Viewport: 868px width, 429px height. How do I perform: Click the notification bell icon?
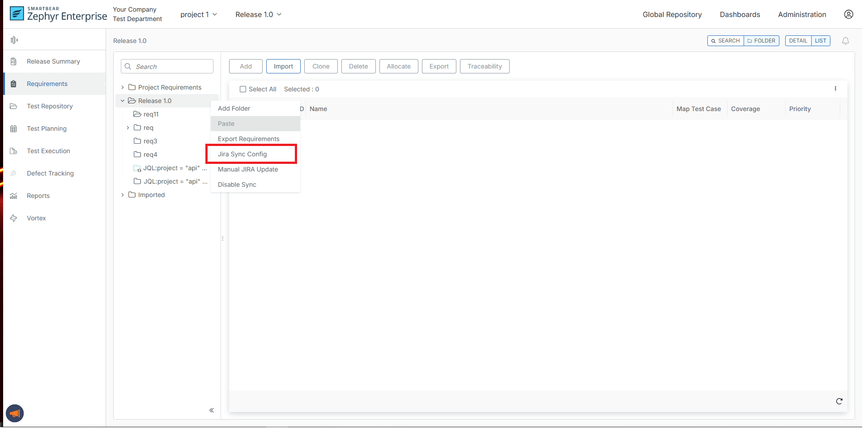pyautogui.click(x=845, y=41)
